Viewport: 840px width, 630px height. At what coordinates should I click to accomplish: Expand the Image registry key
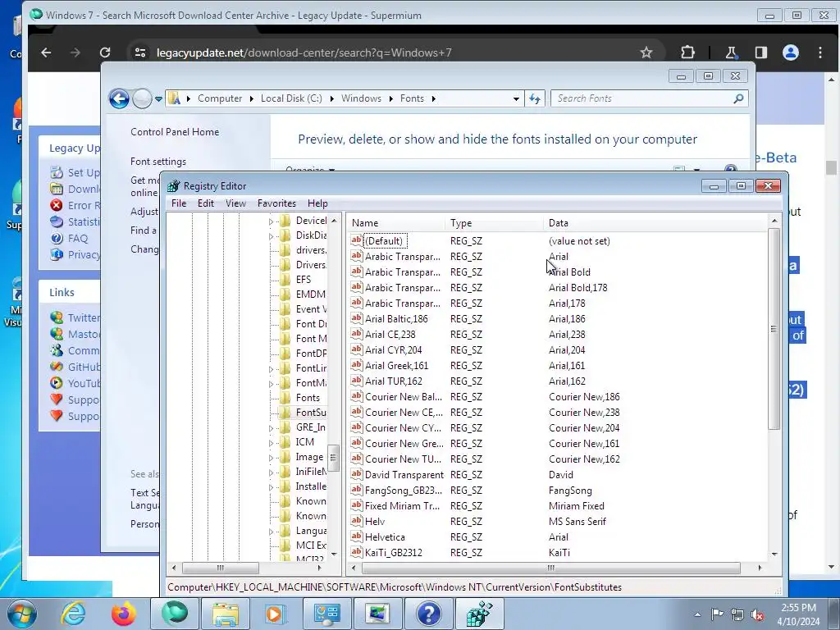[x=271, y=458]
